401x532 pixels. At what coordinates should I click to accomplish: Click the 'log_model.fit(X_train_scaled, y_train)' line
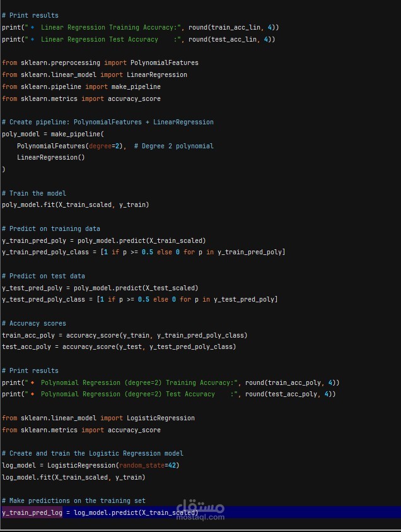pyautogui.click(x=74, y=477)
